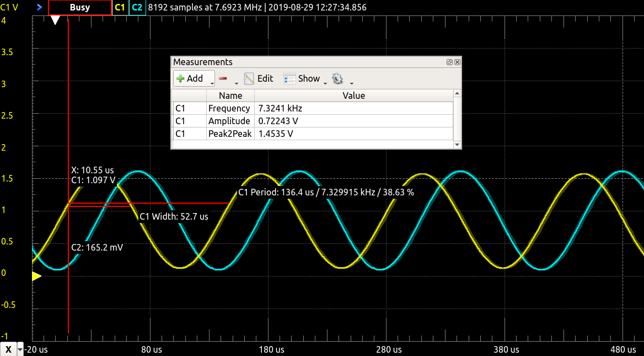Click the Show measurement list icon
644x356 pixels.
(x=289, y=78)
